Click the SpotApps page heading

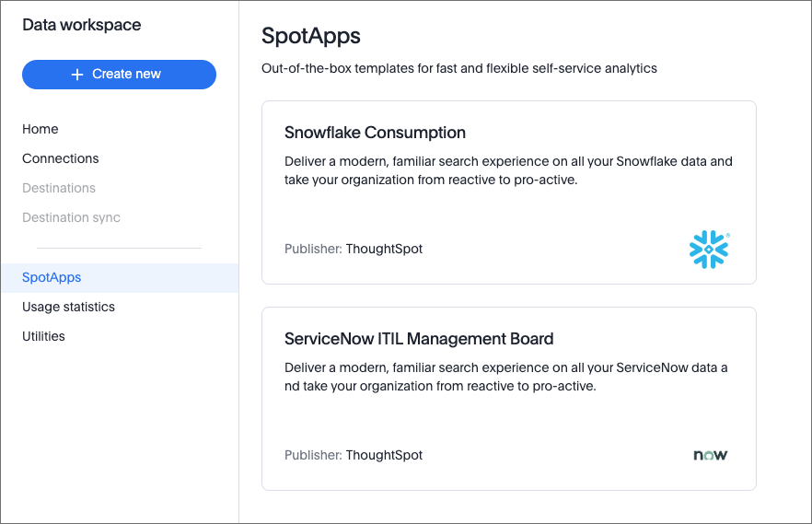click(311, 36)
